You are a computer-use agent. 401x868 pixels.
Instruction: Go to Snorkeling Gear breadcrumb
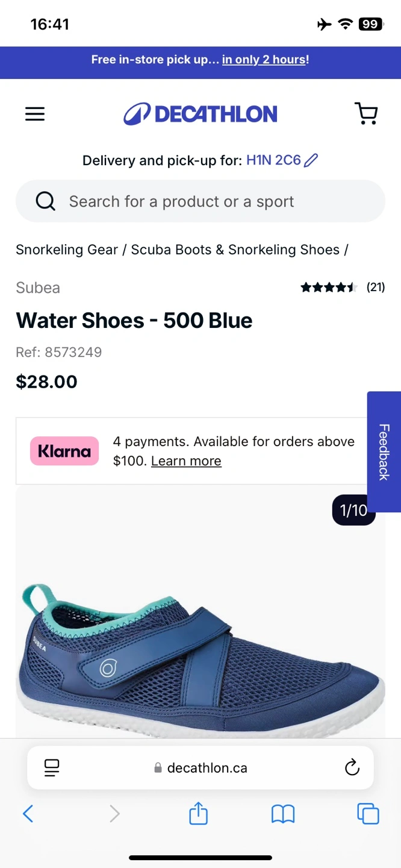67,250
